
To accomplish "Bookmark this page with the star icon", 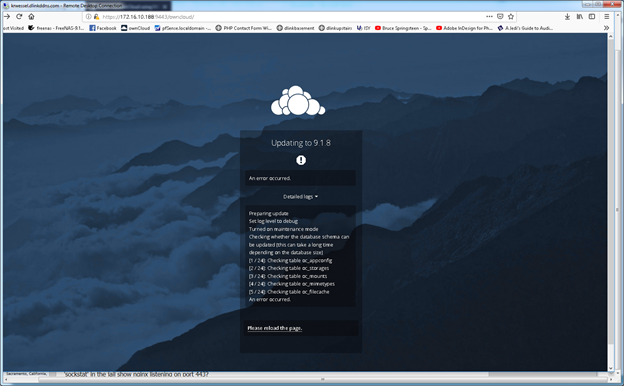I will coord(511,16).
